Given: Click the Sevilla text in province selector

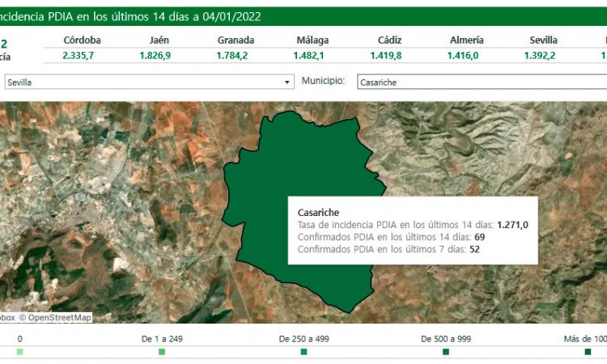Looking at the screenshot, I should click(x=19, y=83).
